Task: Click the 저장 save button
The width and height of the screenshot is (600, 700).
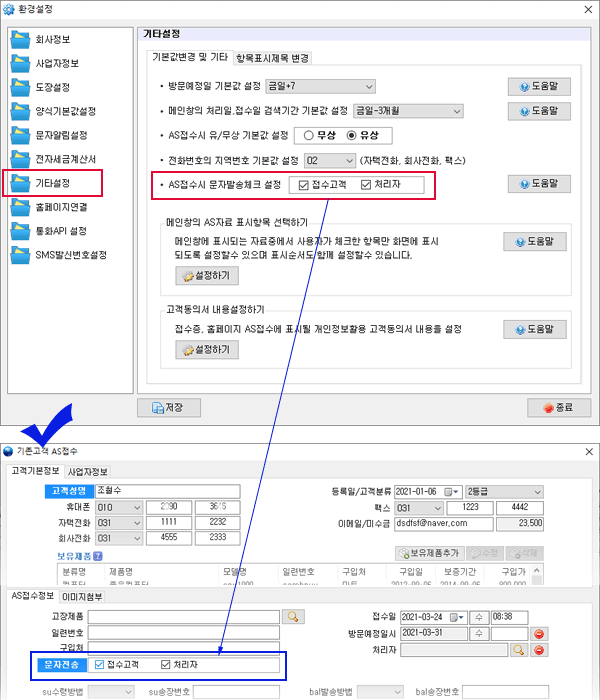Action: [x=169, y=408]
